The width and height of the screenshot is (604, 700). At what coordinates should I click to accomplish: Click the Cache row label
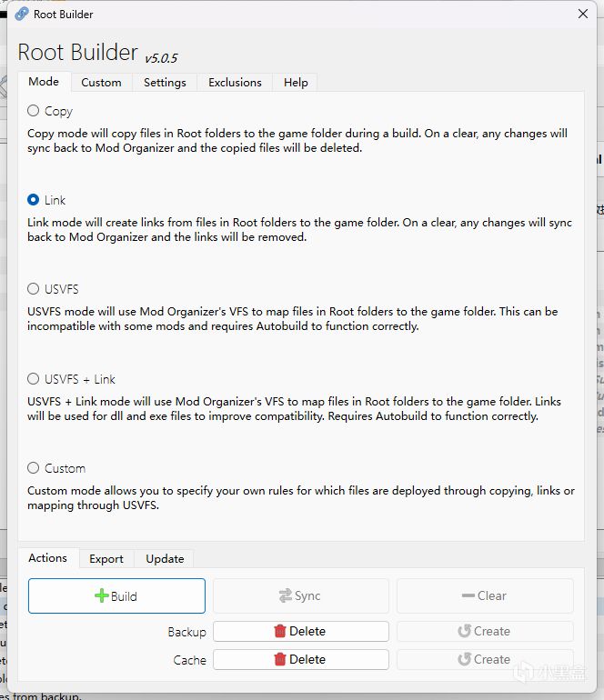click(x=189, y=660)
